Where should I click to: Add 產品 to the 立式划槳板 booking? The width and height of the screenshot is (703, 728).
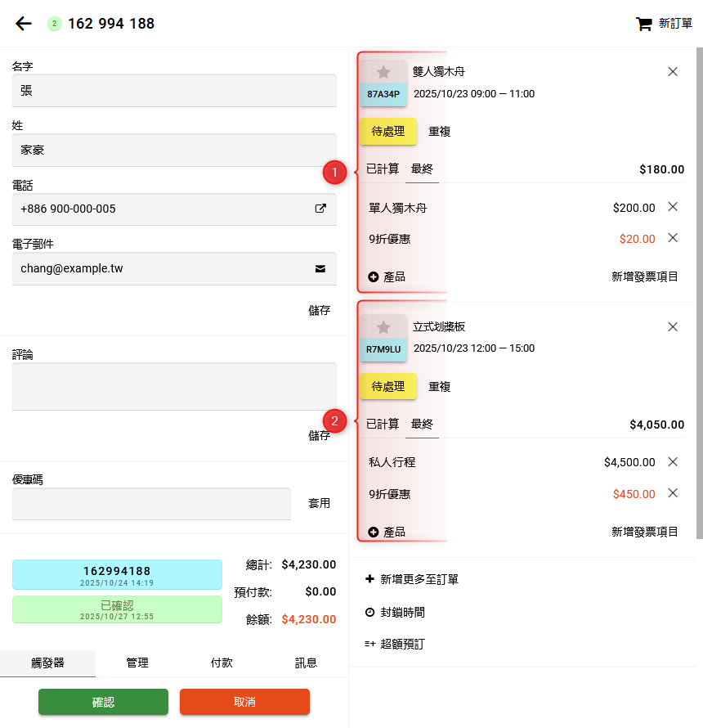387,532
